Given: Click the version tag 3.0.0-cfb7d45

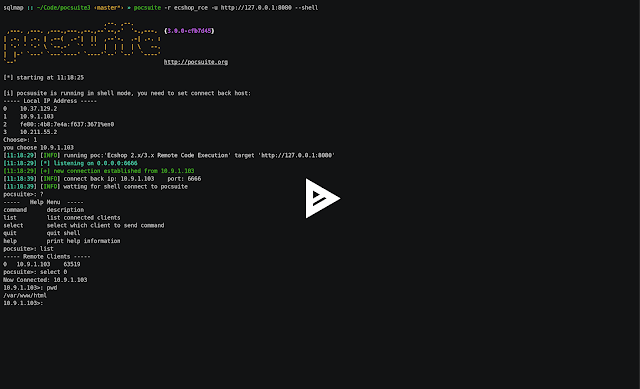Looking at the screenshot, I should click(x=189, y=31).
